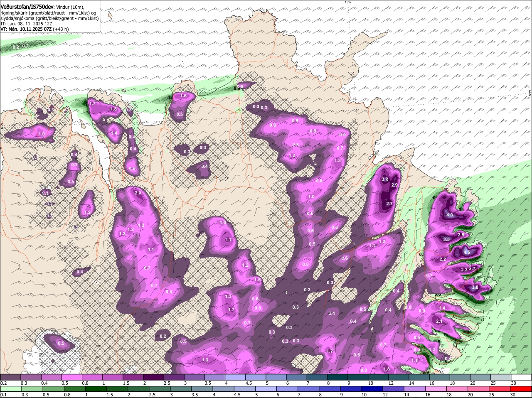Pick the bright red 30 swatch in the rain legend
532x398 pixels.
pos(522,389)
